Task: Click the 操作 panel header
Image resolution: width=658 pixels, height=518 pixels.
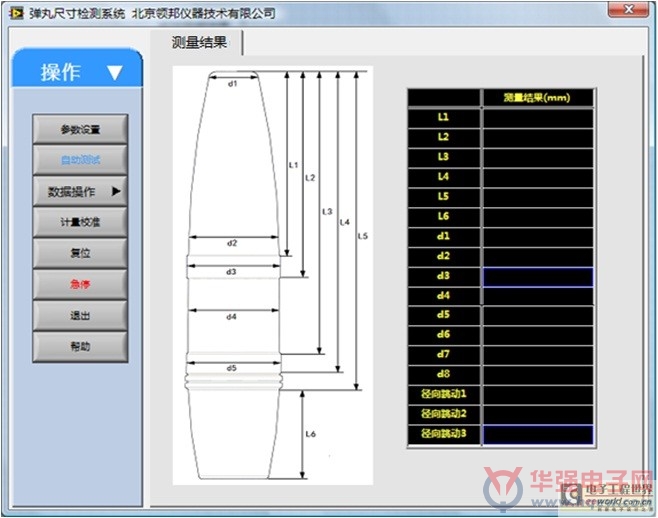Action: tap(77, 68)
